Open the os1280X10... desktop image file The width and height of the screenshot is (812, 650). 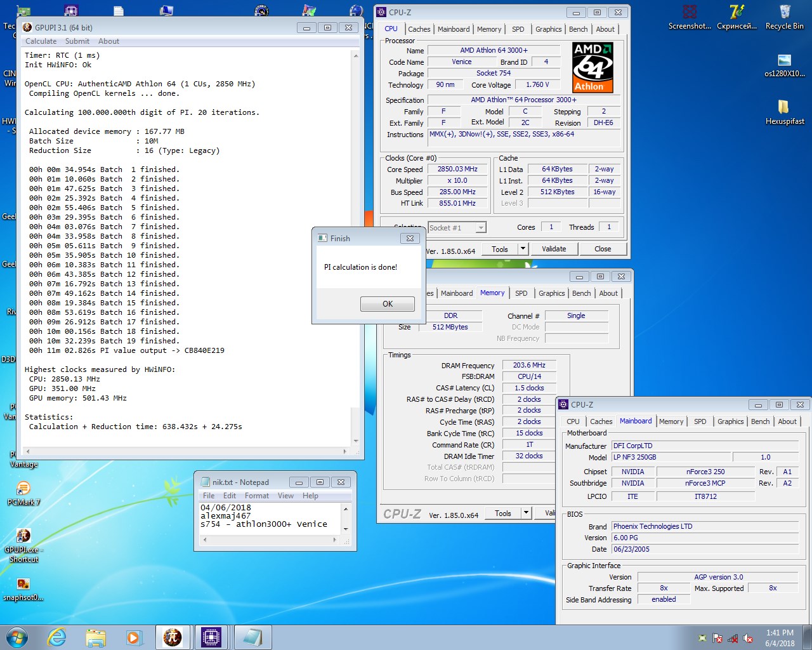click(x=785, y=65)
